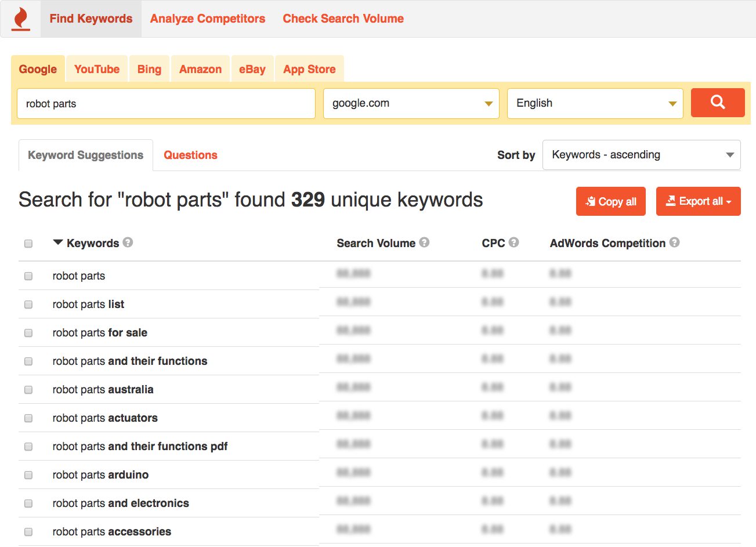The width and height of the screenshot is (756, 547).
Task: Open Check Search Volume
Action: 343,18
